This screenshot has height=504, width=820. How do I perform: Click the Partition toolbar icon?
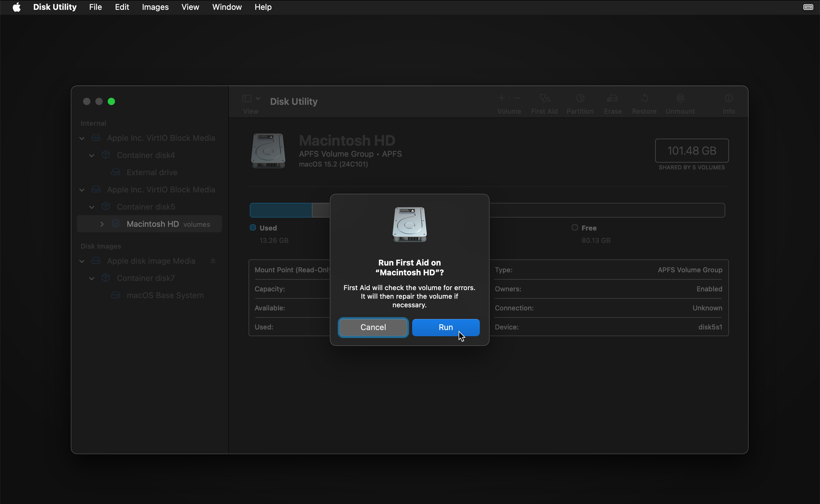(580, 98)
